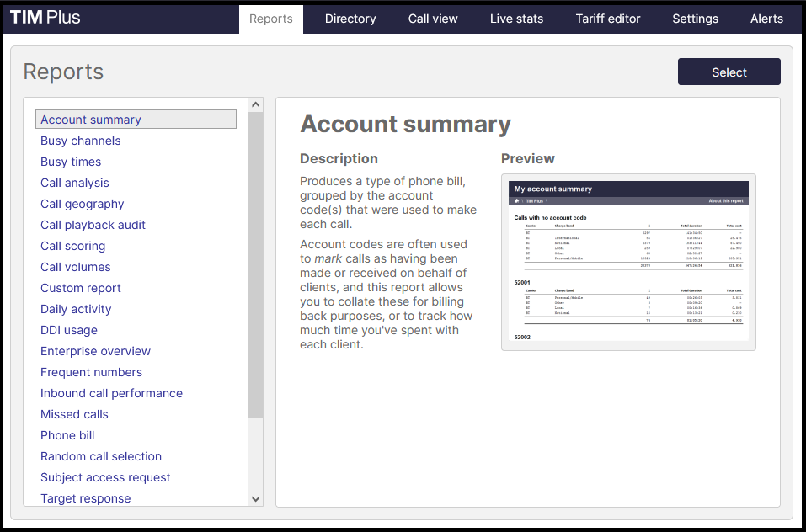This screenshot has height=532, width=806.
Task: Select the Busy channels report
Action: pos(80,141)
